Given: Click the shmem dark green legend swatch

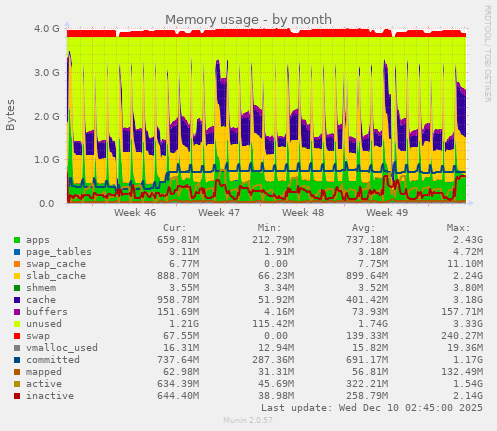Looking at the screenshot, I should click(x=17, y=288).
